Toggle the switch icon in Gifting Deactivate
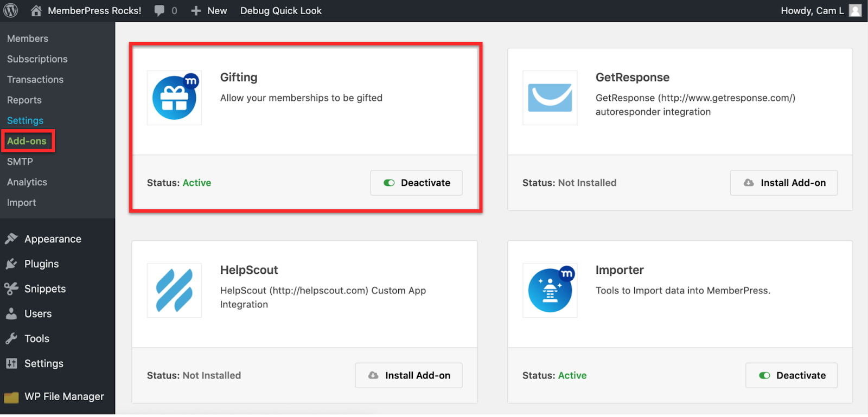 point(389,183)
